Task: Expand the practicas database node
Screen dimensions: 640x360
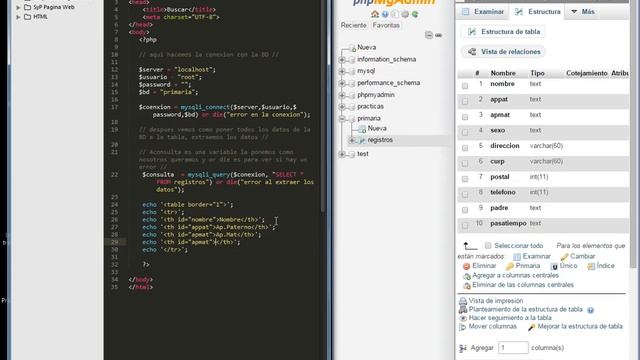Action: click(342, 107)
